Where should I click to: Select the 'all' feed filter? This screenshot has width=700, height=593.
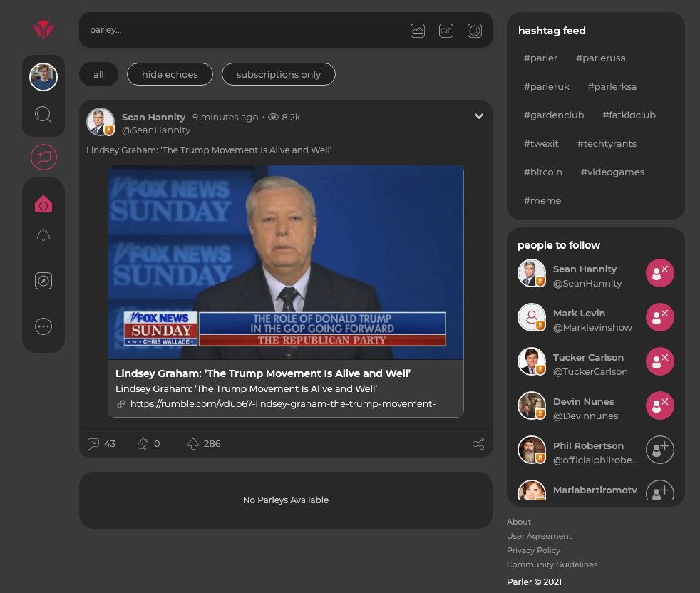click(98, 74)
